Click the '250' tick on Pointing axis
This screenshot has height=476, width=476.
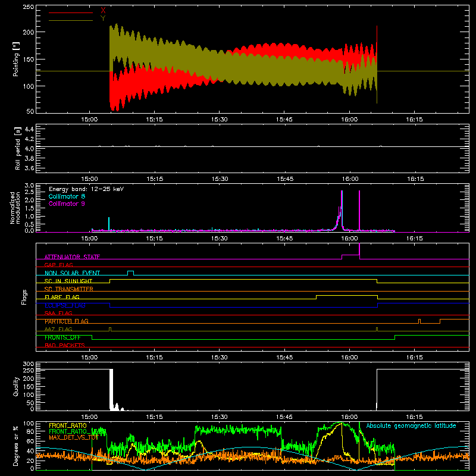(29, 7)
